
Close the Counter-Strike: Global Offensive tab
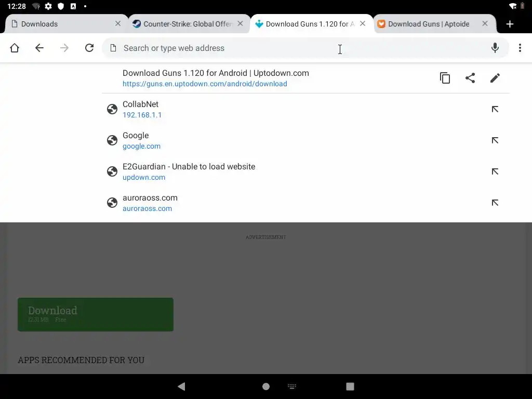pyautogui.click(x=240, y=24)
